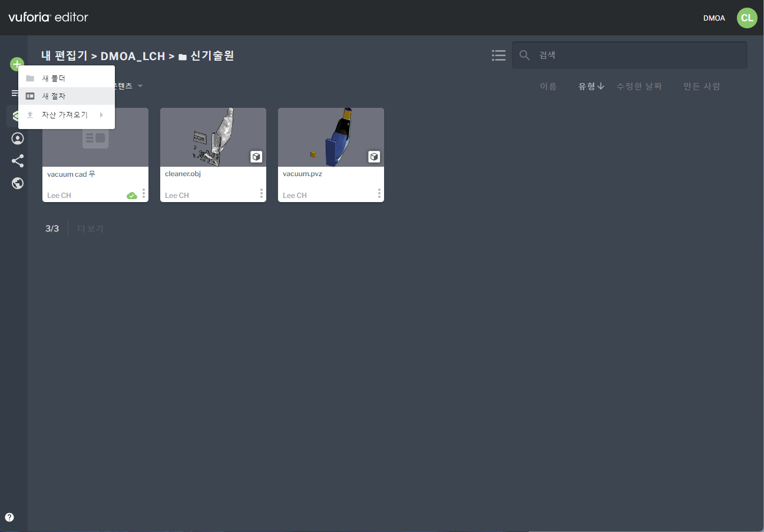This screenshot has width=764, height=532.
Task: Click the green cloud published icon
Action: click(x=132, y=196)
